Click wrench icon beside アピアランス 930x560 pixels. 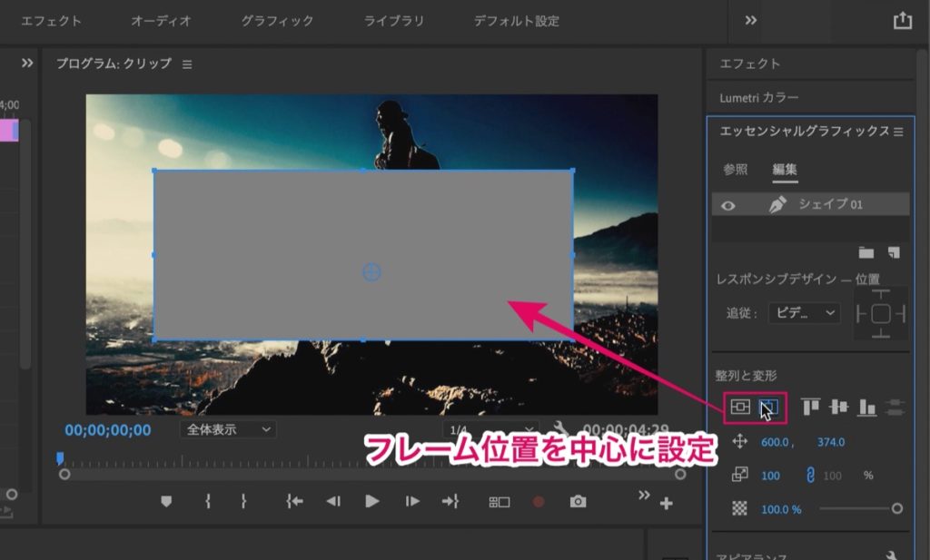[x=892, y=555]
